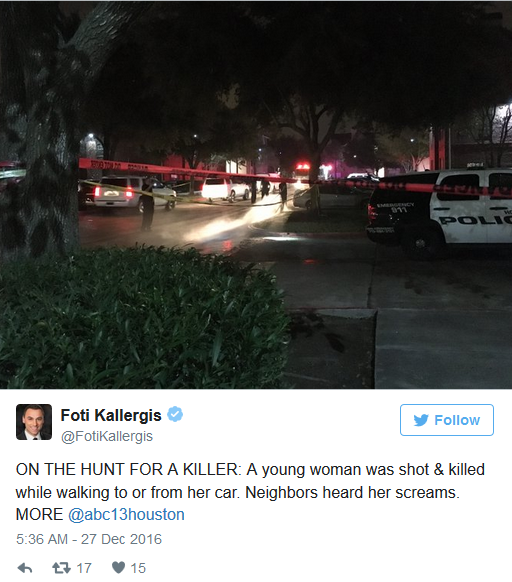Retweet using the retweet arrows icon
The width and height of the screenshot is (512, 582).
(61, 568)
